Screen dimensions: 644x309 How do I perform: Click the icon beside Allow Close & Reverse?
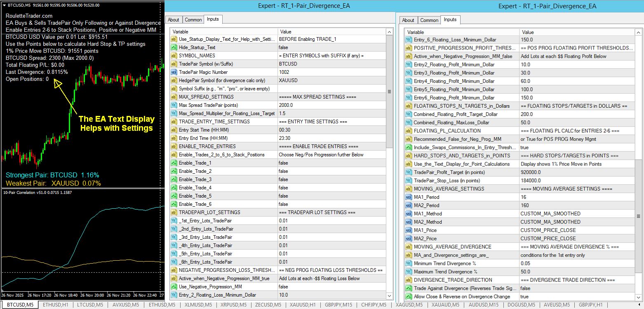pos(409,297)
